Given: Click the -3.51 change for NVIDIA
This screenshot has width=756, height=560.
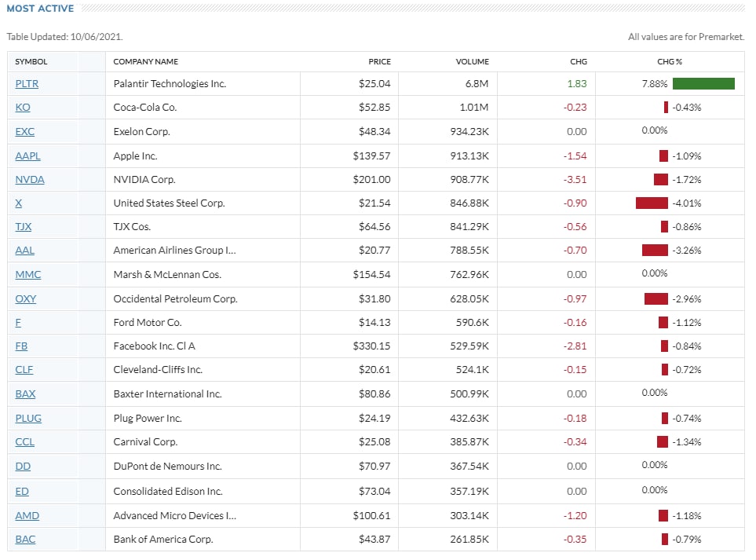Looking at the screenshot, I should 575,180.
